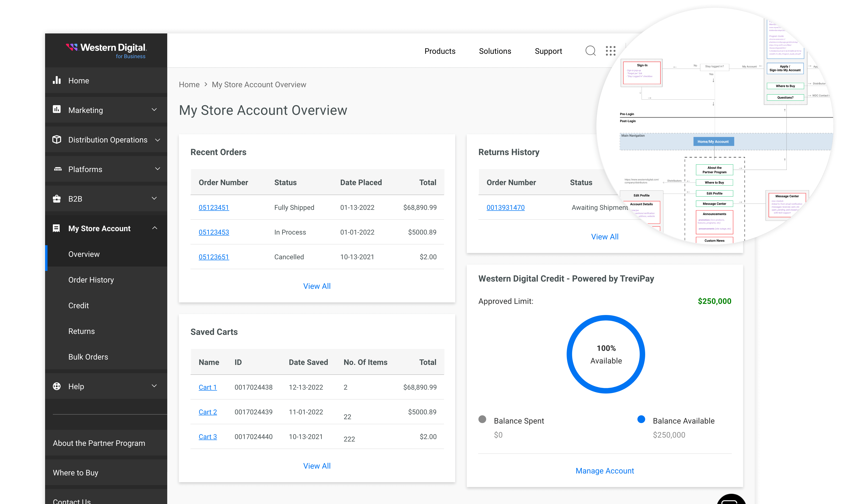Expand the Platforms section chevron
841x504 pixels.
tap(157, 169)
